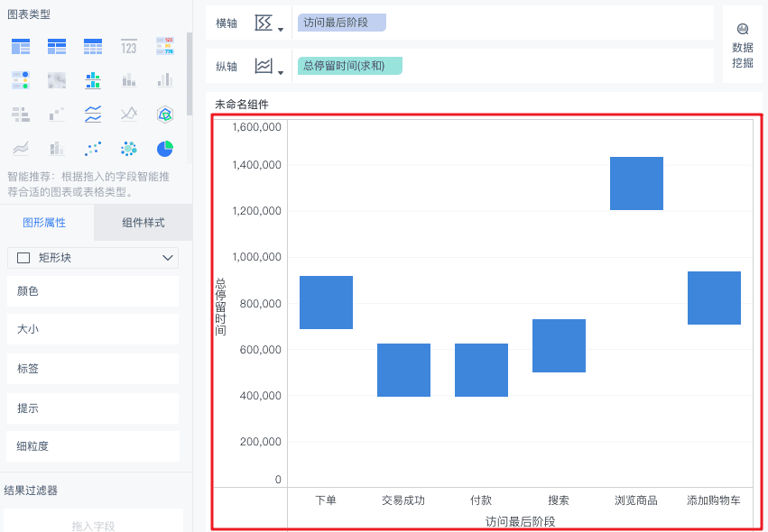
Task: Click the 纵轴 label
Action: pyautogui.click(x=227, y=66)
